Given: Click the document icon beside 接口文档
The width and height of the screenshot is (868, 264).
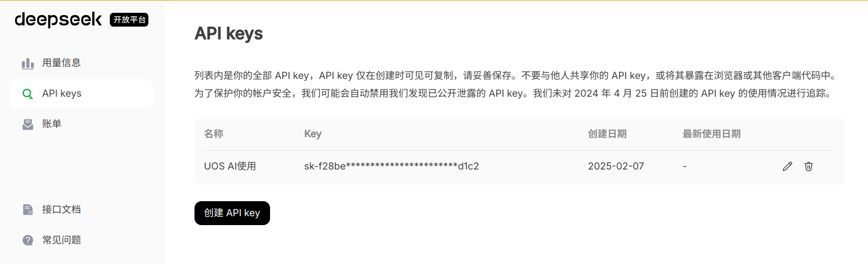Looking at the screenshot, I should [28, 210].
